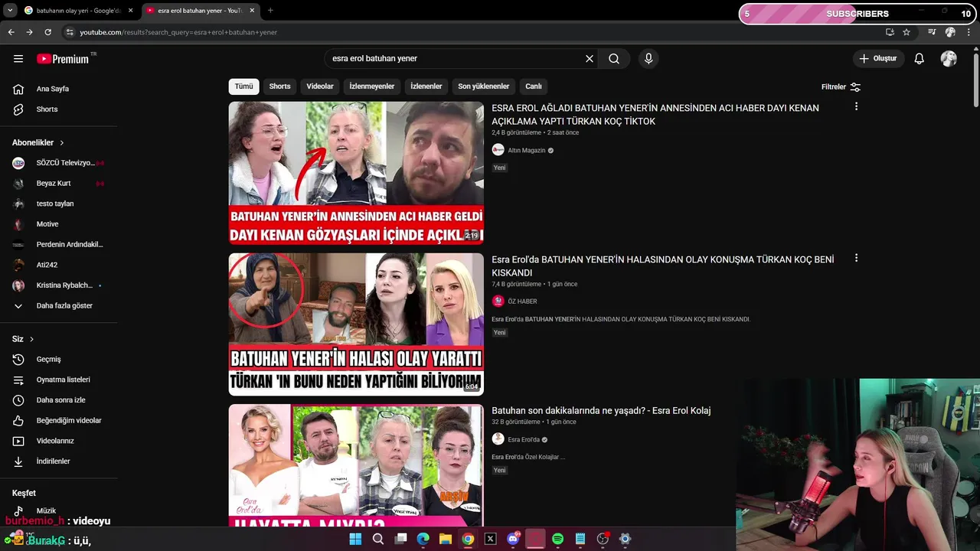Open Discord from the taskbar
The width and height of the screenshot is (980, 551).
tap(513, 539)
